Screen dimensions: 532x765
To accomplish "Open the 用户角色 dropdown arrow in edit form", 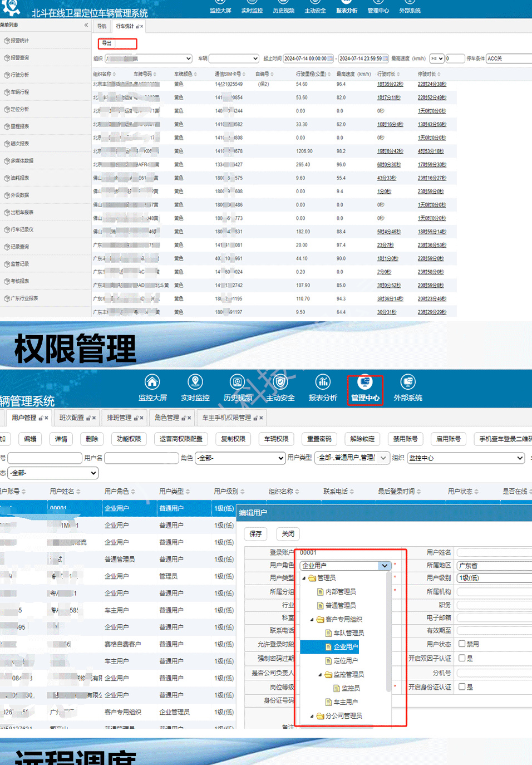I will click(x=385, y=566).
